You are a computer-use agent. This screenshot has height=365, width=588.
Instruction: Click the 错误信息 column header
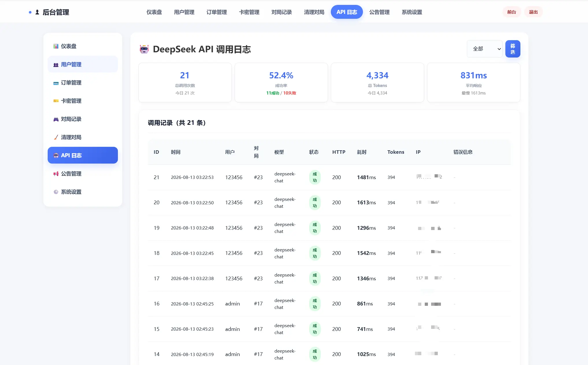click(463, 152)
